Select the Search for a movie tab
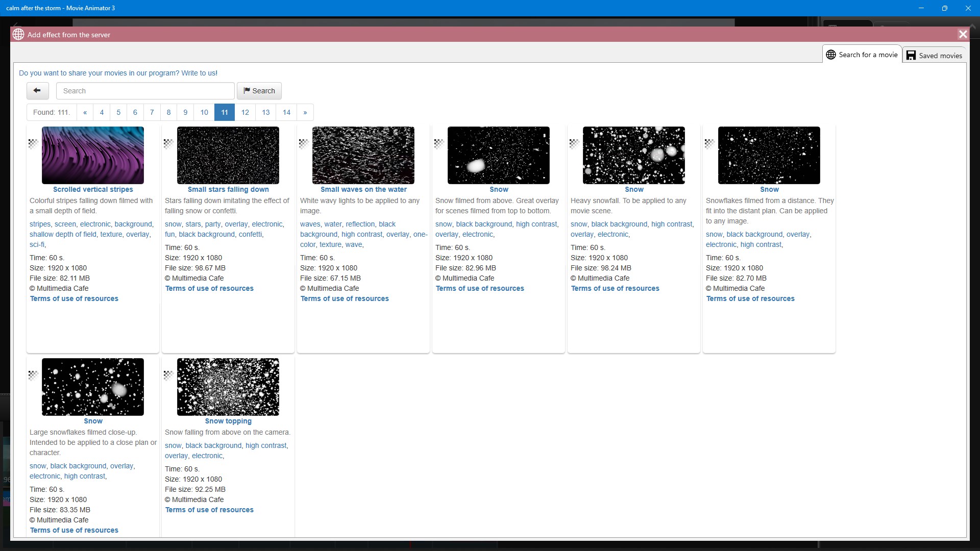Viewport: 980px width, 551px height. (868, 54)
